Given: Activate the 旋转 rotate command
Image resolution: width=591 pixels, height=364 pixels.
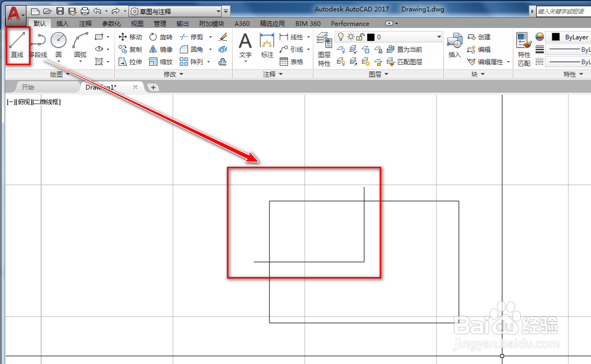Looking at the screenshot, I should click(161, 37).
